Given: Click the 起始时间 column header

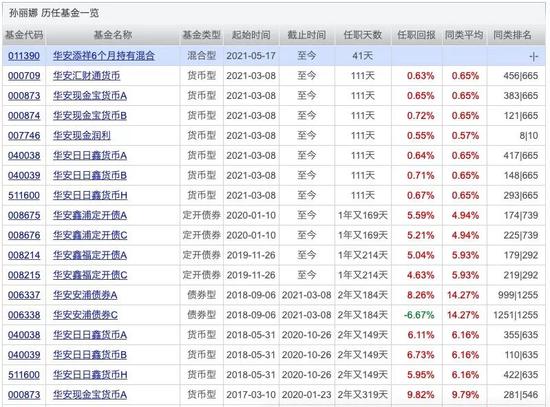Looking at the screenshot, I should tap(251, 35).
